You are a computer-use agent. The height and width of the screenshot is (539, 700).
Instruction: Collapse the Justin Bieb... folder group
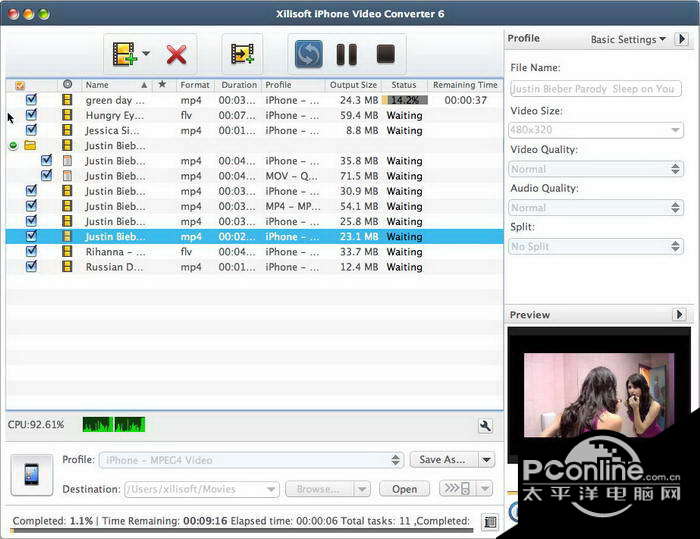(13, 146)
